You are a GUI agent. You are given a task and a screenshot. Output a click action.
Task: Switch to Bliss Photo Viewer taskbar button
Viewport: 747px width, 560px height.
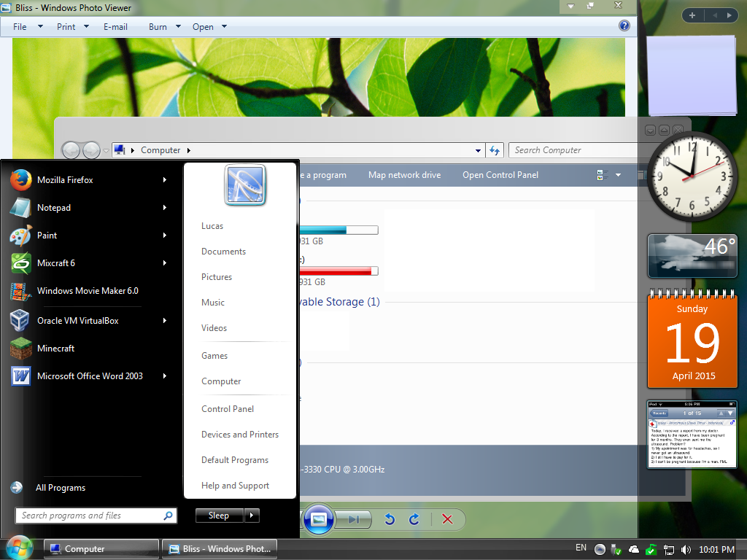coord(219,548)
